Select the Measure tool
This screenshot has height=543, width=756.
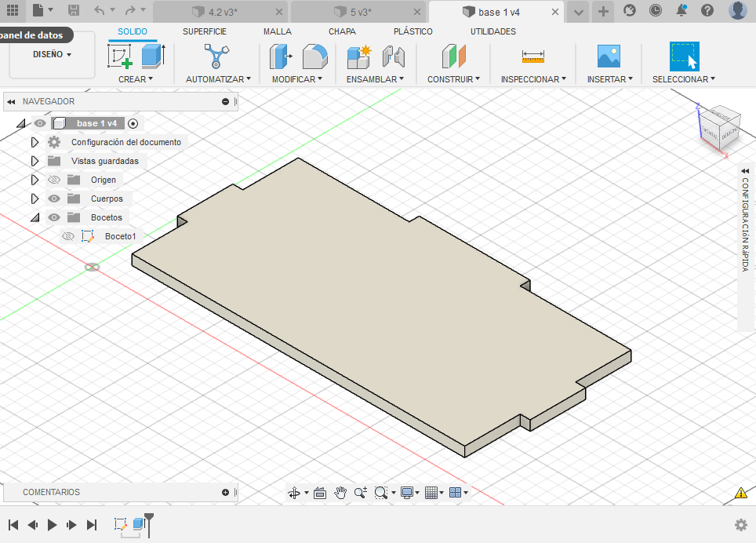533,57
